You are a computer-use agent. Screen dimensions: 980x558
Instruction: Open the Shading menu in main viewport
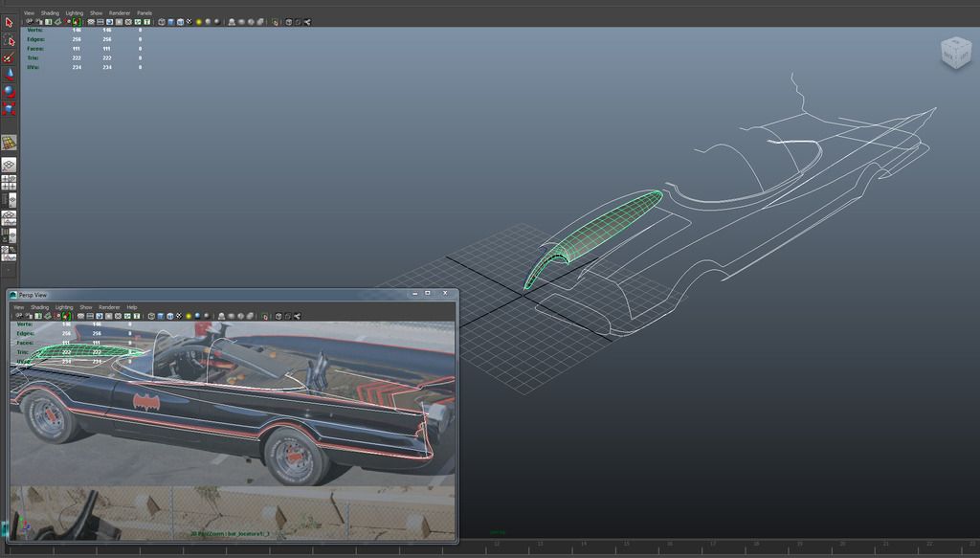click(x=50, y=13)
